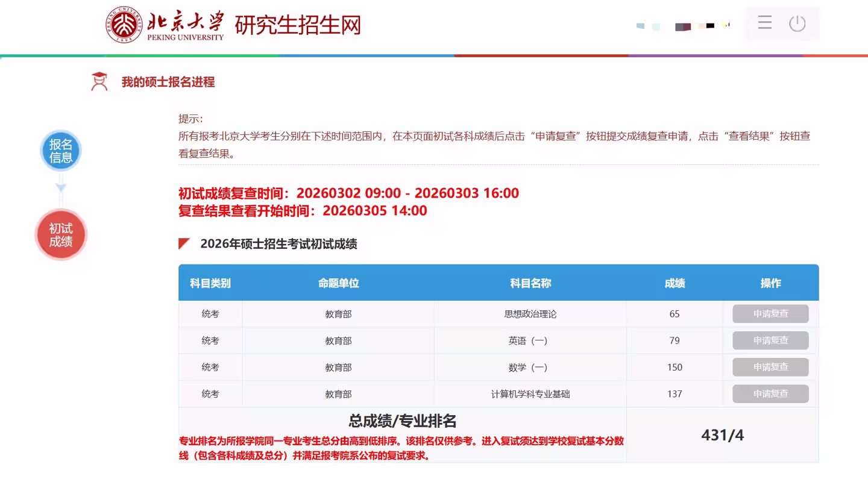Click the 复查结果查看开始时间 red line
This screenshot has width=868, height=485.
303,211
